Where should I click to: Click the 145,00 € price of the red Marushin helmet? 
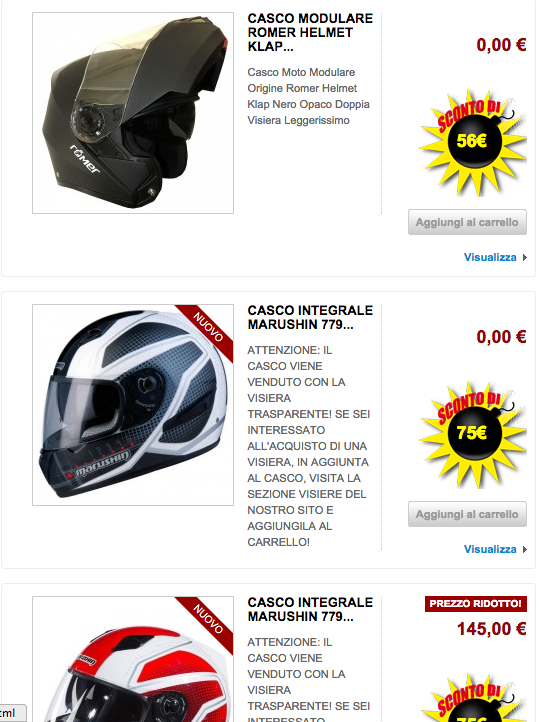click(x=491, y=629)
